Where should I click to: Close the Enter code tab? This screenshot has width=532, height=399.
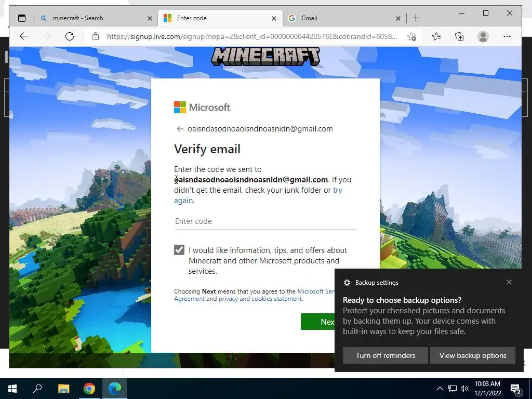click(x=274, y=18)
